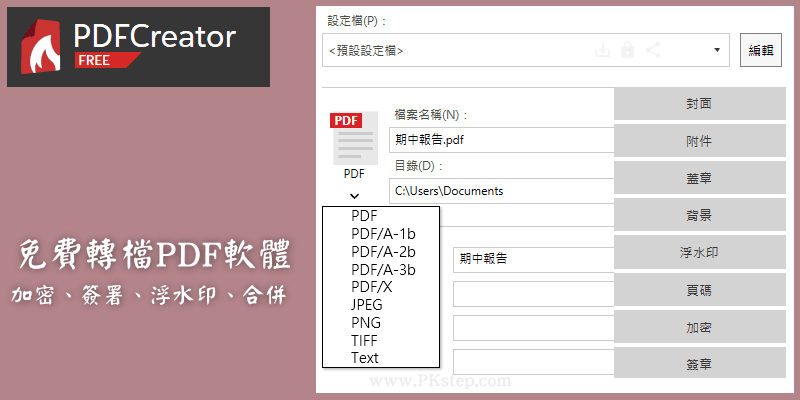Click the C:\Users\Documents directory field
This screenshot has width=800, height=400.
pyautogui.click(x=502, y=191)
